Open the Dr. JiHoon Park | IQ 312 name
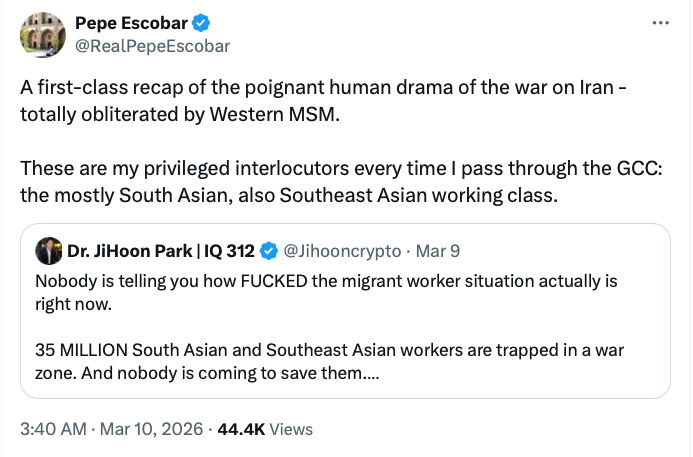The height and width of the screenshot is (457, 693). pos(161,250)
